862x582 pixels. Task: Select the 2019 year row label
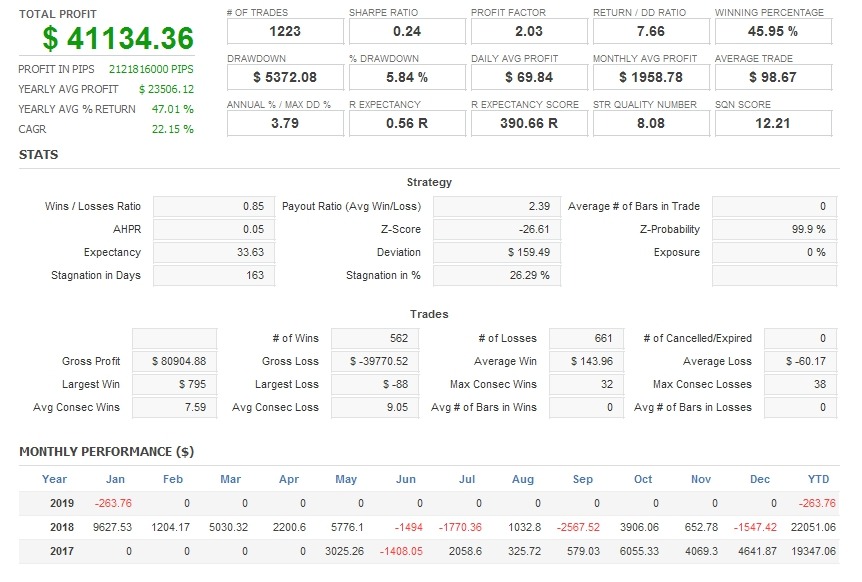[x=63, y=501]
